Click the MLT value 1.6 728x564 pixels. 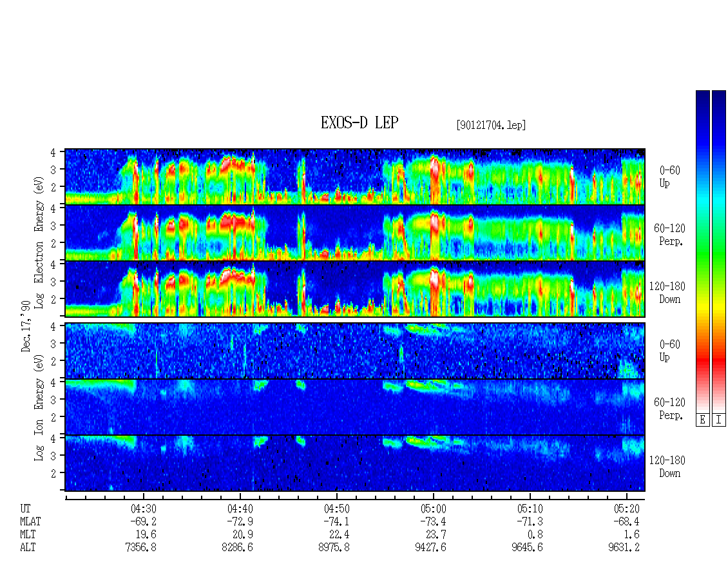coord(632,535)
